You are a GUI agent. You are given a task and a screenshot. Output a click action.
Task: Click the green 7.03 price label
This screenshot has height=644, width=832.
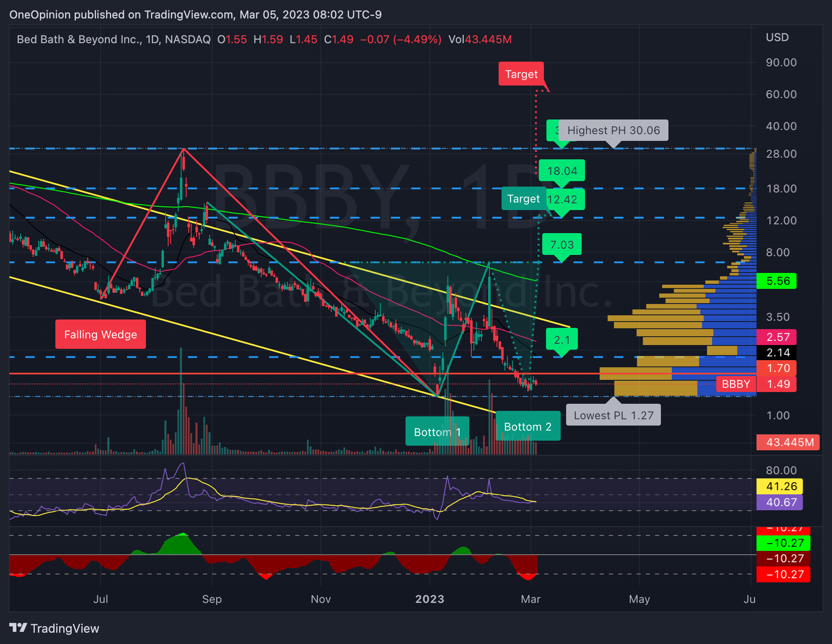(x=562, y=244)
